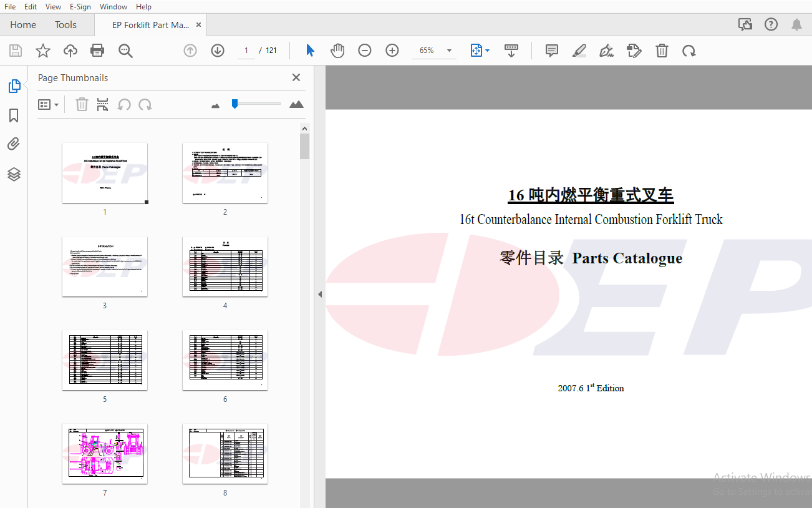Open the Edit PDF stamp tool

tap(634, 51)
